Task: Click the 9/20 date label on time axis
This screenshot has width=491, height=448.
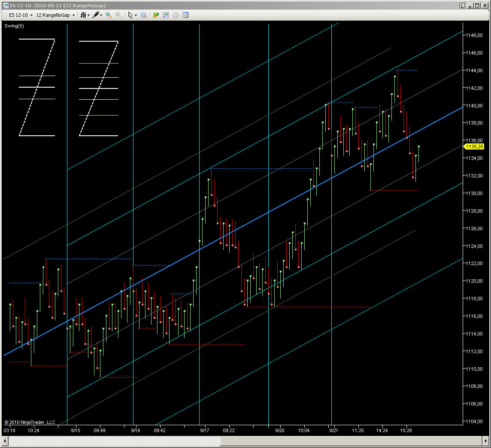Action: click(280, 430)
